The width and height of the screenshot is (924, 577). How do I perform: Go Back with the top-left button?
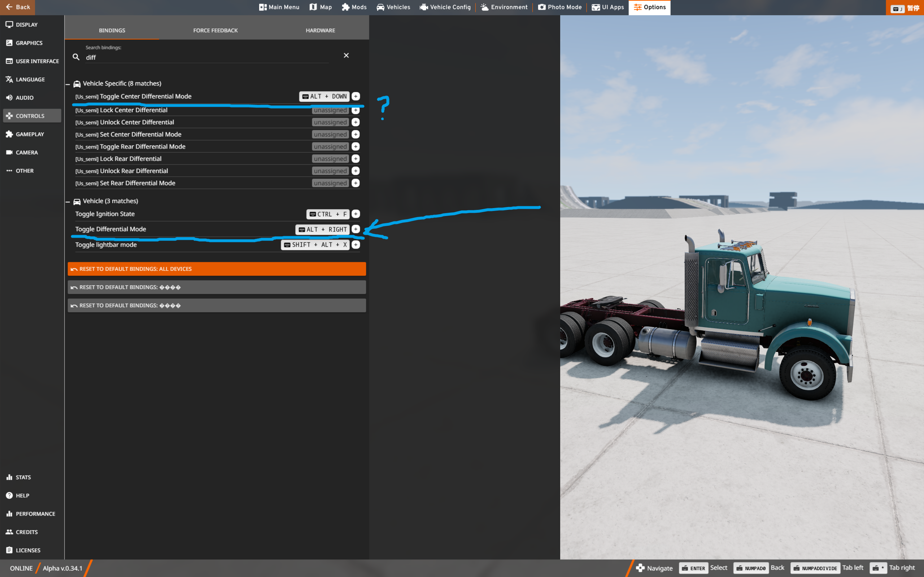(18, 7)
